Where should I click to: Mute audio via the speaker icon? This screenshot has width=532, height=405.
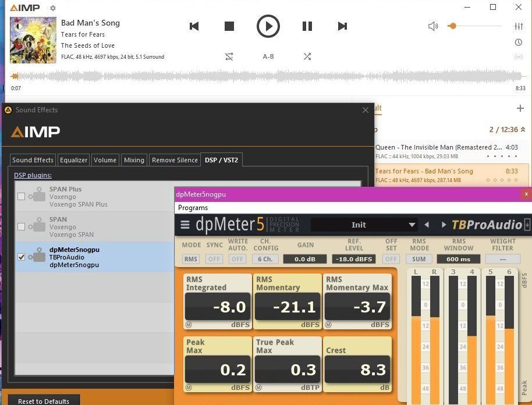433,26
